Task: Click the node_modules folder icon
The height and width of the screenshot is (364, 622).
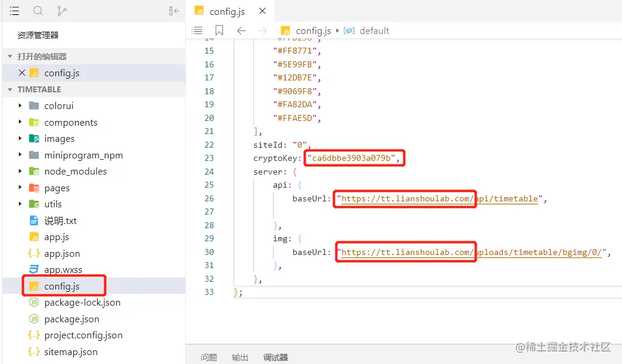Action: [x=34, y=172]
